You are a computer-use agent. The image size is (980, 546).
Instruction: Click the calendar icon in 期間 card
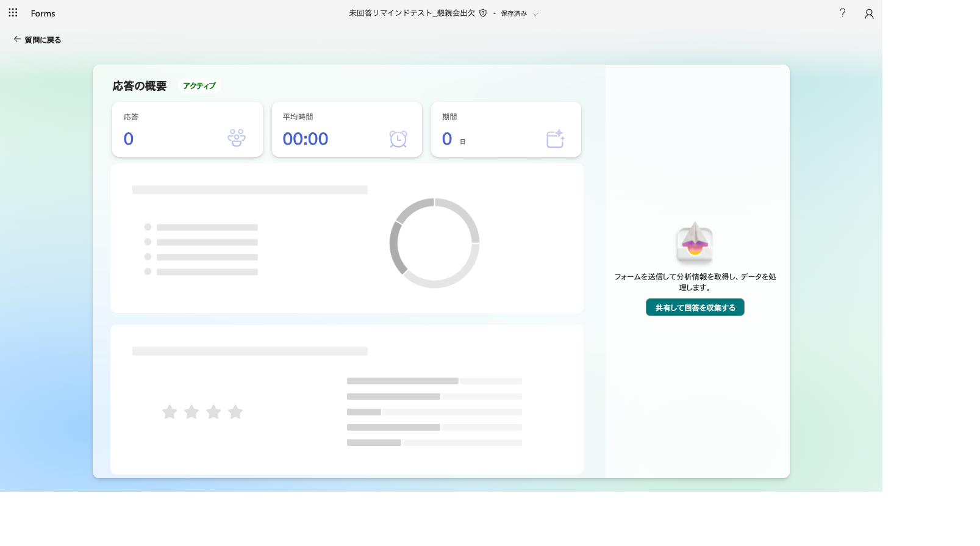[556, 138]
